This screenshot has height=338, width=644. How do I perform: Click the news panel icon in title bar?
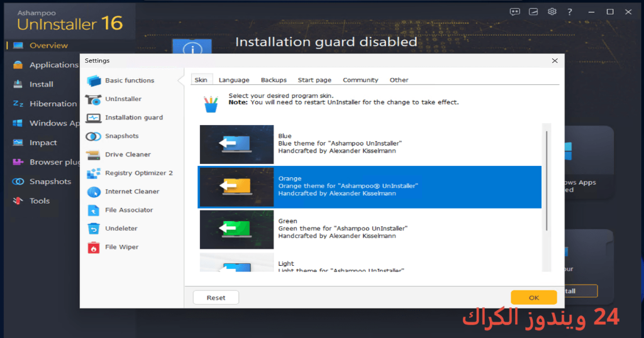click(x=533, y=12)
